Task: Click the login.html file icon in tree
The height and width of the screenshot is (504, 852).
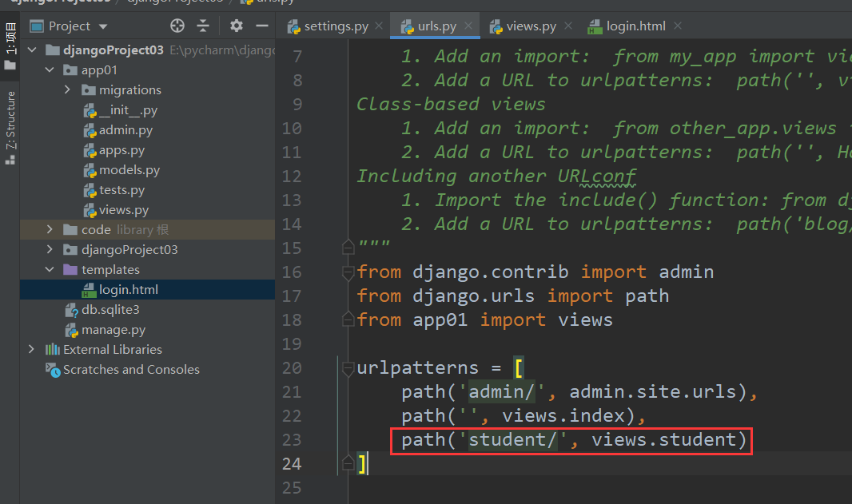Action: (89, 291)
